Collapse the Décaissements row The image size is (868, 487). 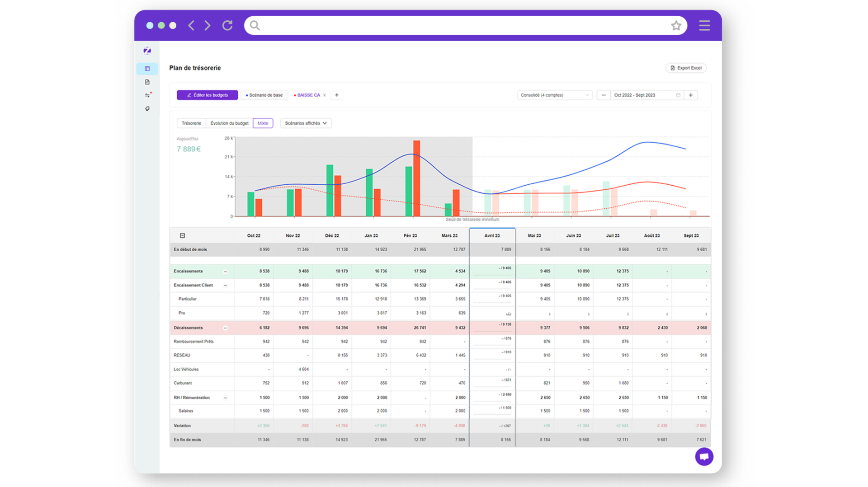coord(225,328)
